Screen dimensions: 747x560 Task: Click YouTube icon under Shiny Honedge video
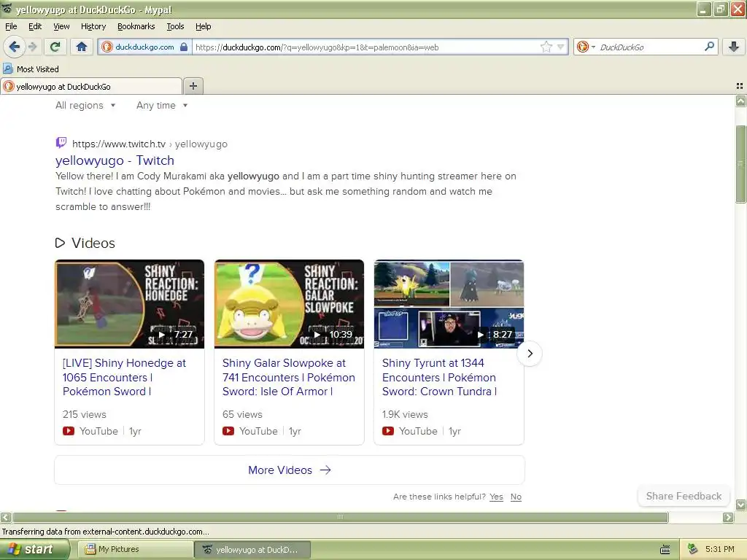[x=69, y=431]
